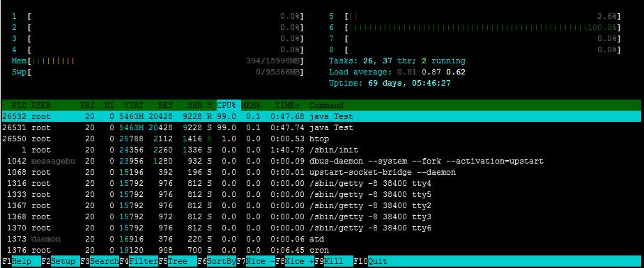The height and width of the screenshot is (268, 644).
Task: Sort by the SHR column header
Action: click(x=194, y=105)
